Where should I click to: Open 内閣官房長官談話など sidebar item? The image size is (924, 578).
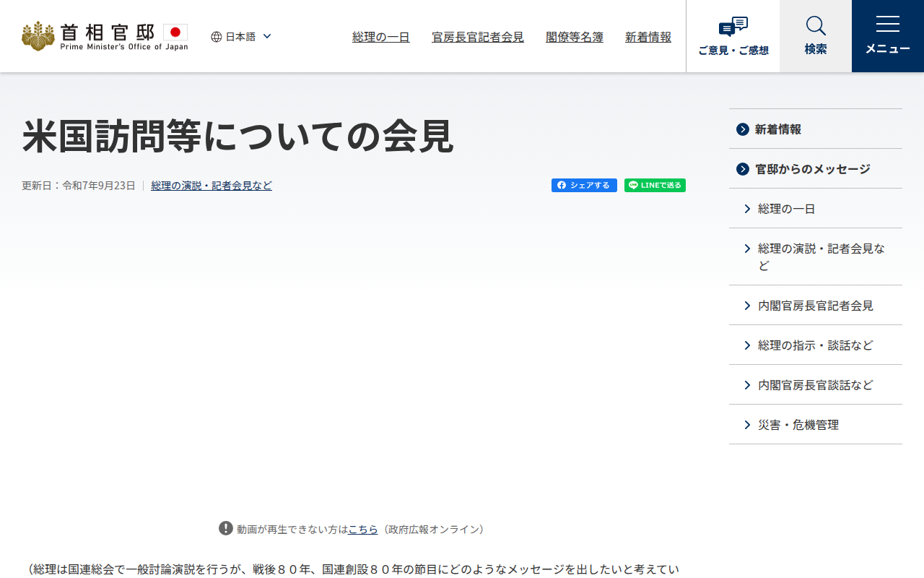pyautogui.click(x=816, y=385)
